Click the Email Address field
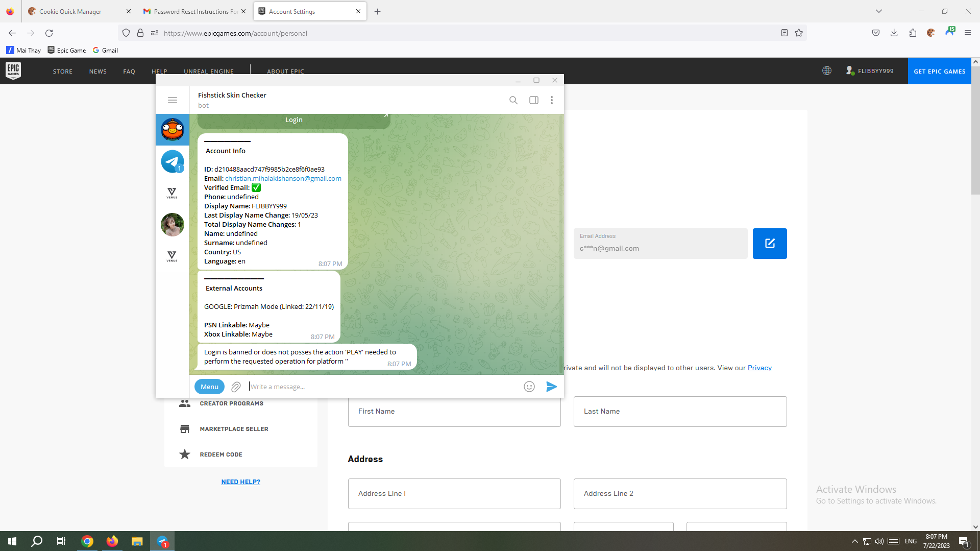 [x=660, y=244]
